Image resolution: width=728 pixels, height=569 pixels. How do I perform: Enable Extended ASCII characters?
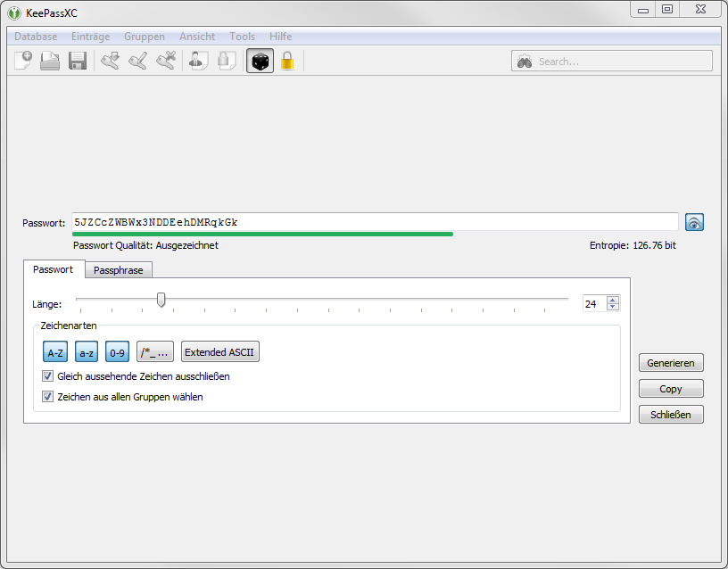[219, 352]
